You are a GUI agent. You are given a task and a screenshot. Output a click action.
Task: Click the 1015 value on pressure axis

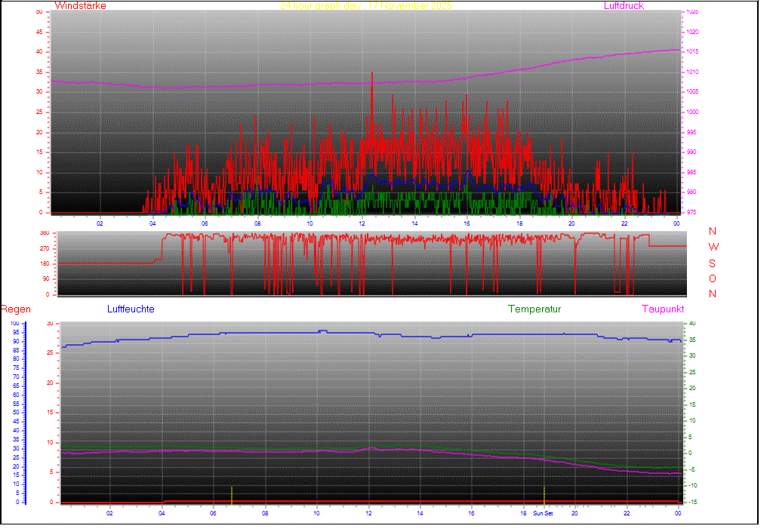(692, 52)
